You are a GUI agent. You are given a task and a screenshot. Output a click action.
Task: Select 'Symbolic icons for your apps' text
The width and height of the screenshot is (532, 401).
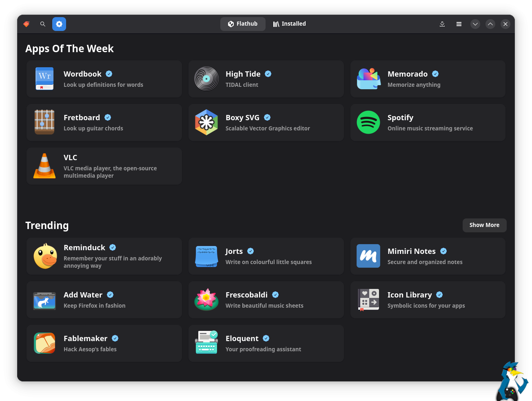(x=426, y=306)
